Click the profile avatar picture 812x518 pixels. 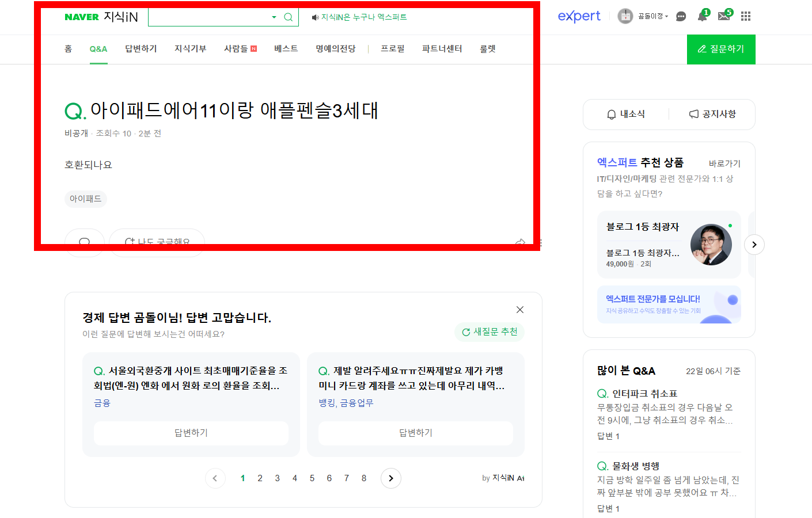pyautogui.click(x=625, y=16)
